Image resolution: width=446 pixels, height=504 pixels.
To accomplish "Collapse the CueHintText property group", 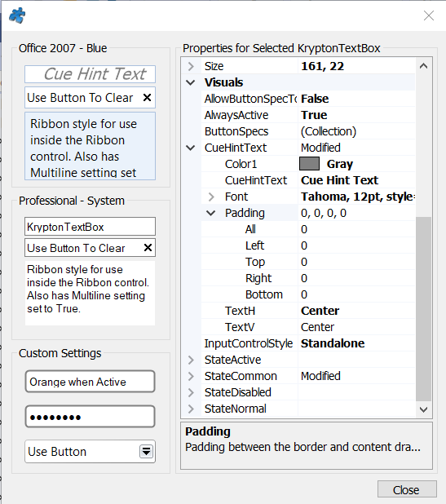I will (191, 148).
